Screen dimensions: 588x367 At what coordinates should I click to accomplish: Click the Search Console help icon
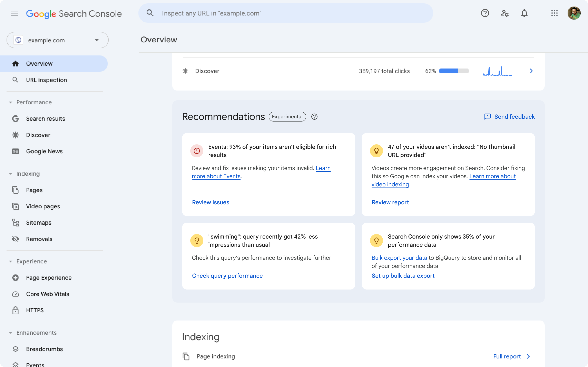coord(485,13)
